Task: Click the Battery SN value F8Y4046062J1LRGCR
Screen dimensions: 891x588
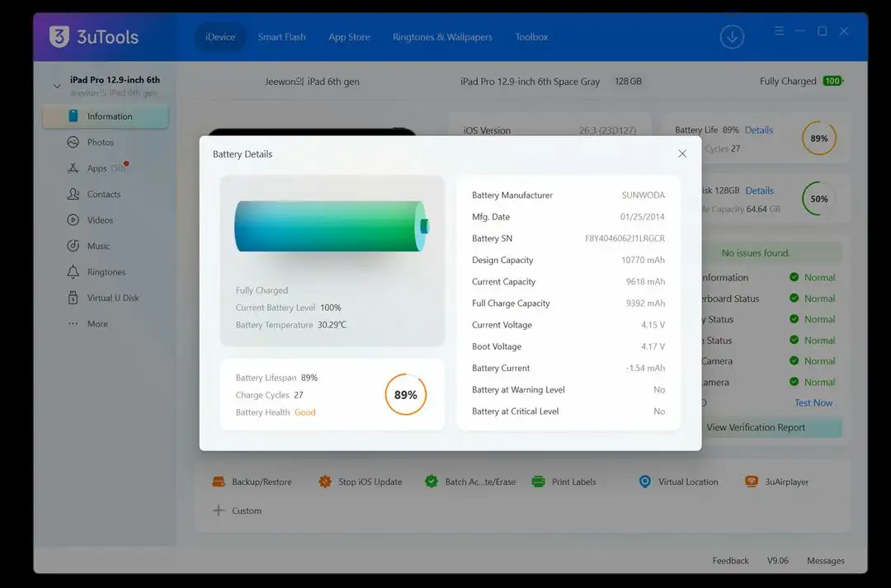Action: click(x=625, y=238)
